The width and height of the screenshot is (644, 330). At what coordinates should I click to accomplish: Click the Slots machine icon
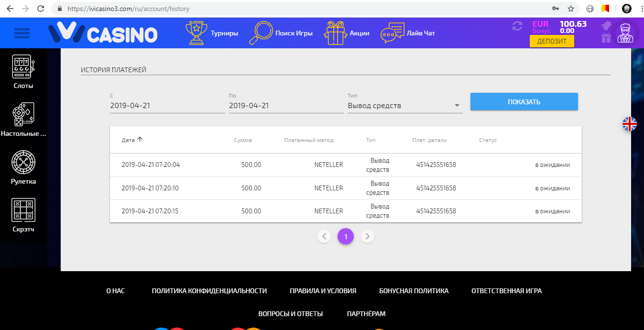tap(23, 66)
